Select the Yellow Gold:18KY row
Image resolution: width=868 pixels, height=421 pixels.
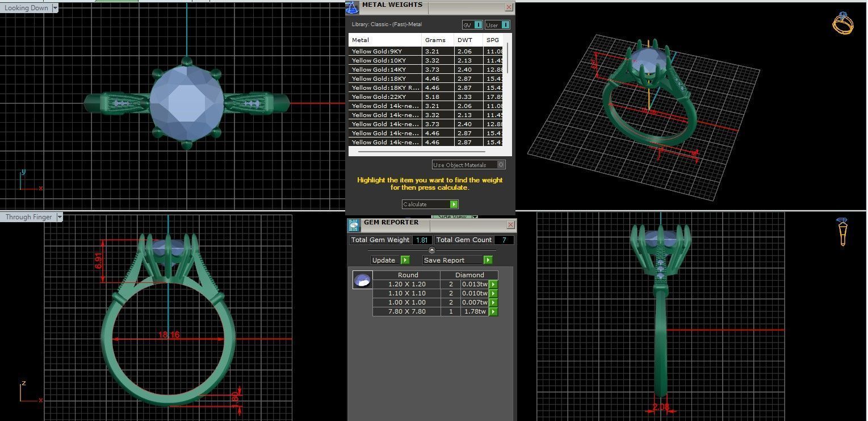point(427,78)
